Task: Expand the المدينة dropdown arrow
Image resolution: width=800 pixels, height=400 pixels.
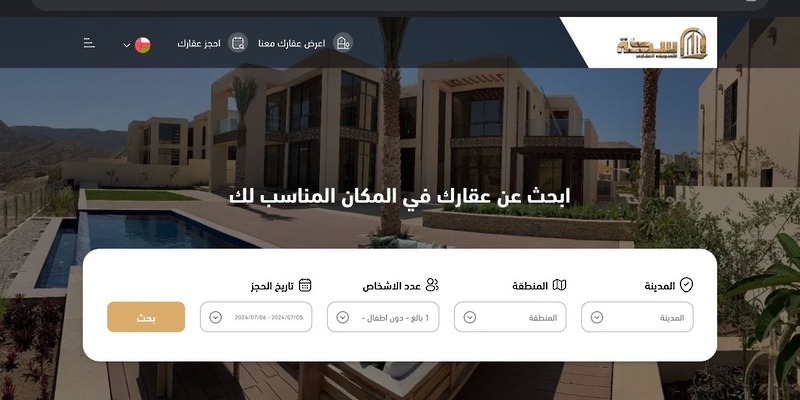Action: pos(597,317)
